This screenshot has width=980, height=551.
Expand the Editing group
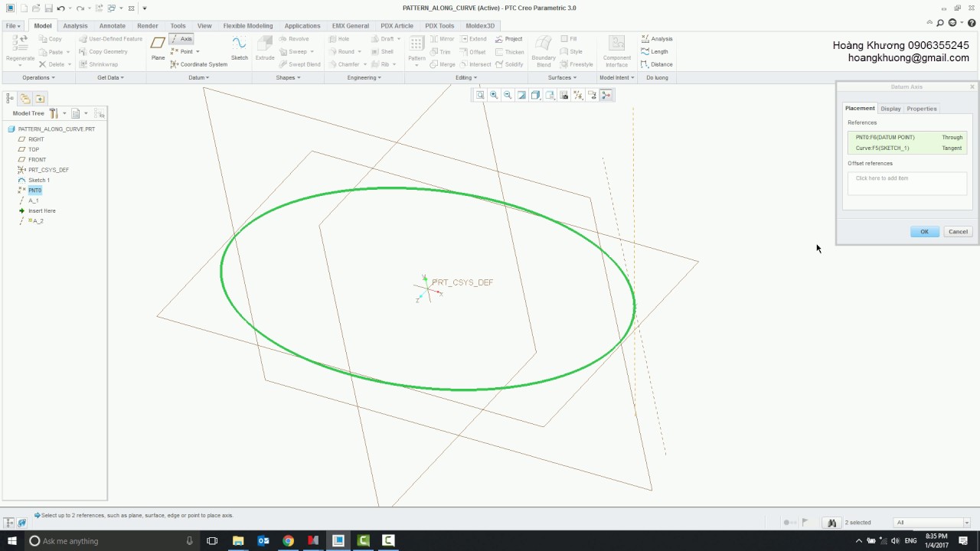[x=466, y=77]
